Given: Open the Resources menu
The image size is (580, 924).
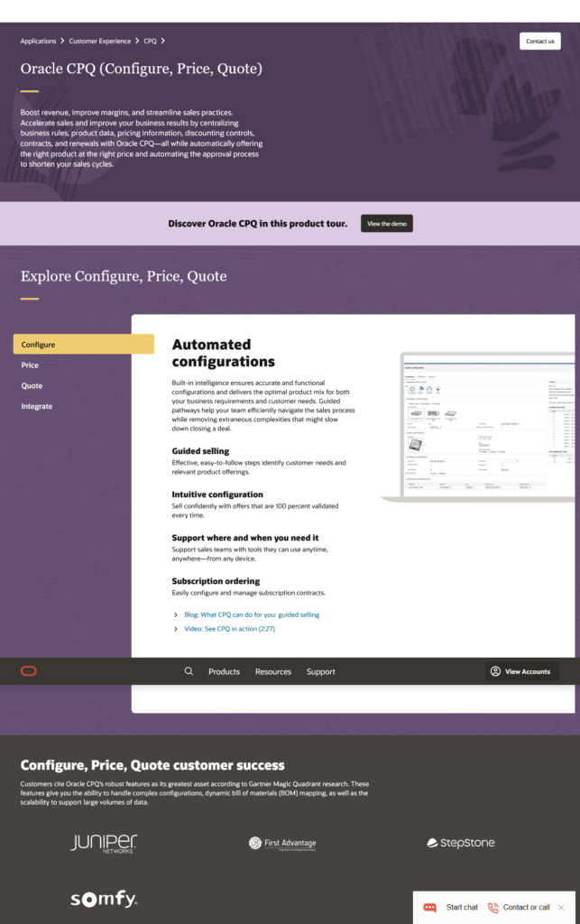Looking at the screenshot, I should (x=273, y=671).
